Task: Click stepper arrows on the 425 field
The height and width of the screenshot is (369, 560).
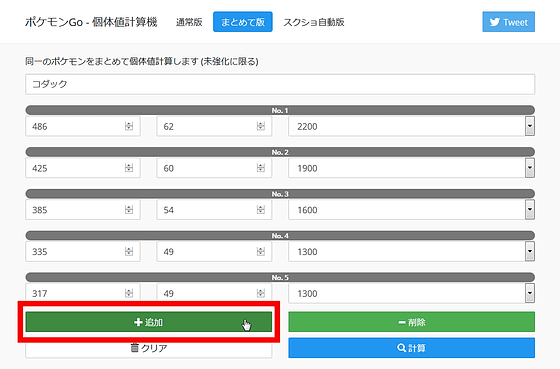Action: (x=129, y=168)
